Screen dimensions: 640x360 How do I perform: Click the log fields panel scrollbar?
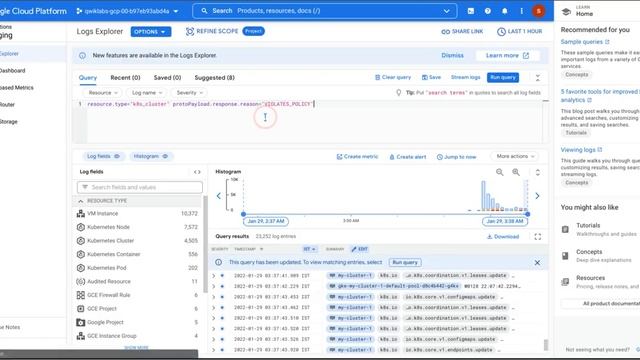(x=205, y=245)
